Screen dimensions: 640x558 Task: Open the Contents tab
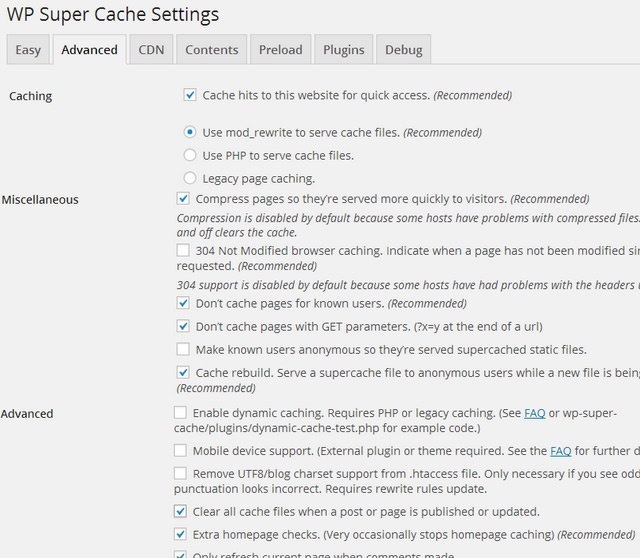(x=211, y=49)
